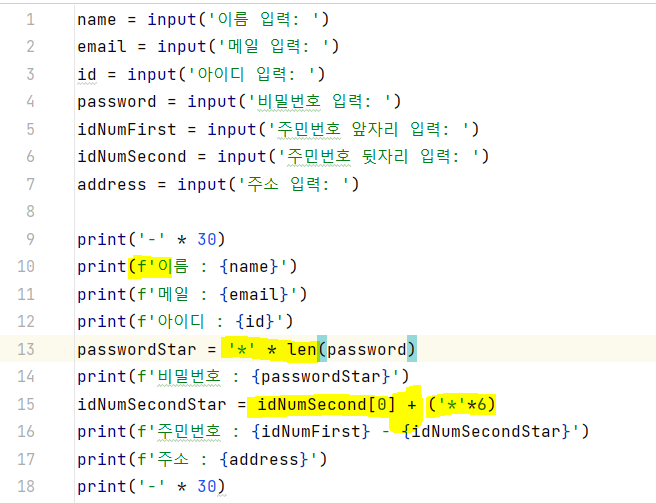Image resolution: width=656 pixels, height=503 pixels.
Task: Click line number 18 in the gutter
Action: click(26, 486)
